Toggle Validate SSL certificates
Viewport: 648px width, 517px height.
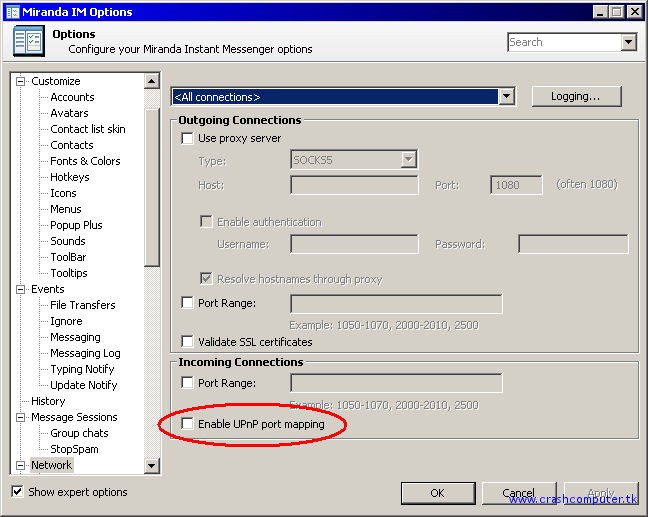pyautogui.click(x=187, y=342)
